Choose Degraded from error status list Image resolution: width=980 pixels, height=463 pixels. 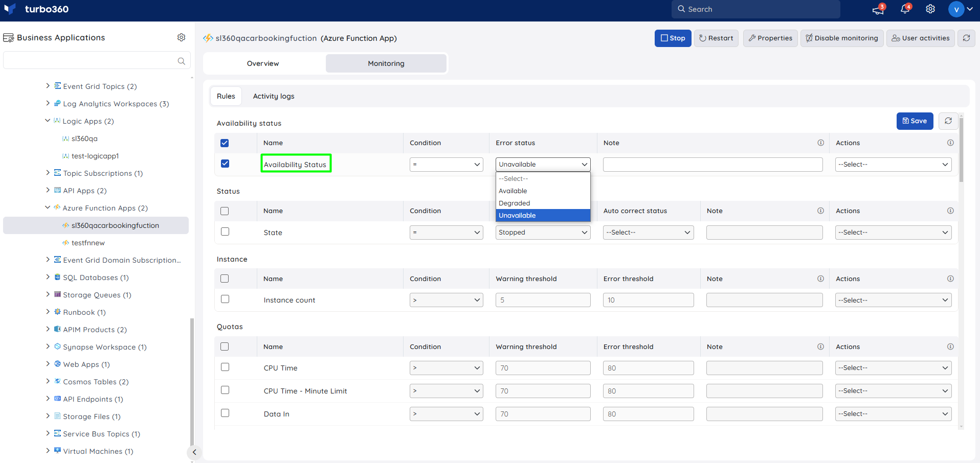[543, 203]
